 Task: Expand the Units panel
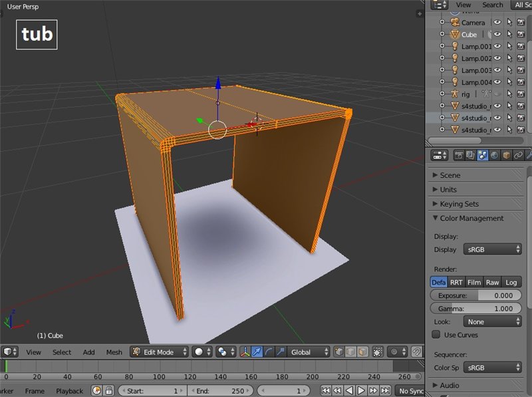(448, 190)
